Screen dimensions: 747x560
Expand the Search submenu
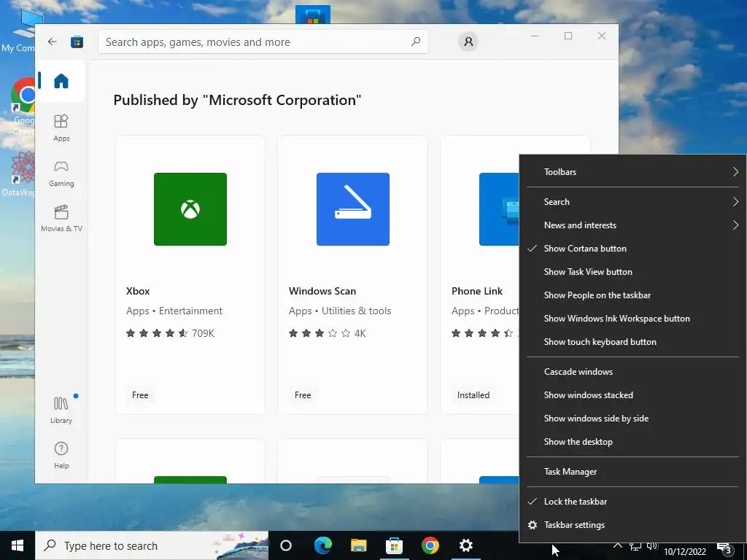(632, 202)
